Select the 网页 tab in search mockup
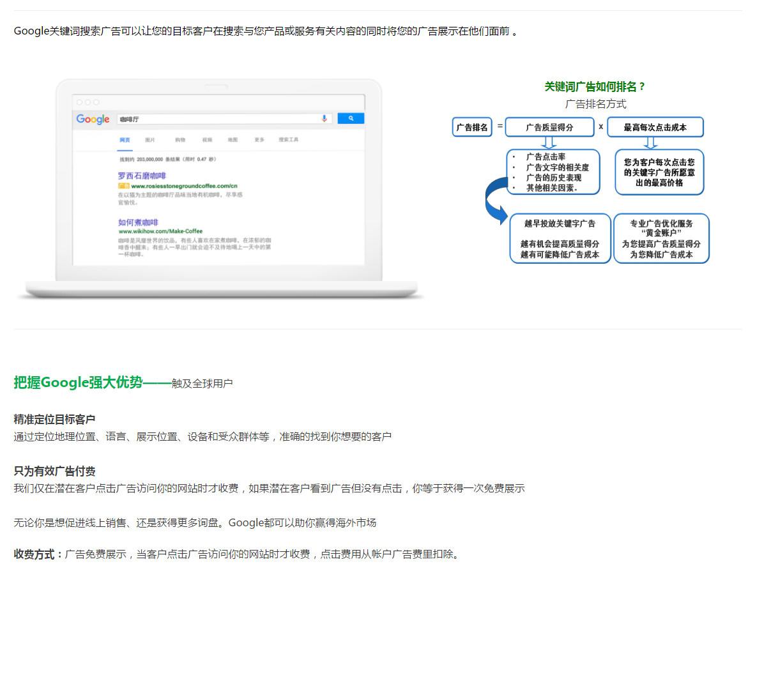The width and height of the screenshot is (771, 700). point(125,140)
